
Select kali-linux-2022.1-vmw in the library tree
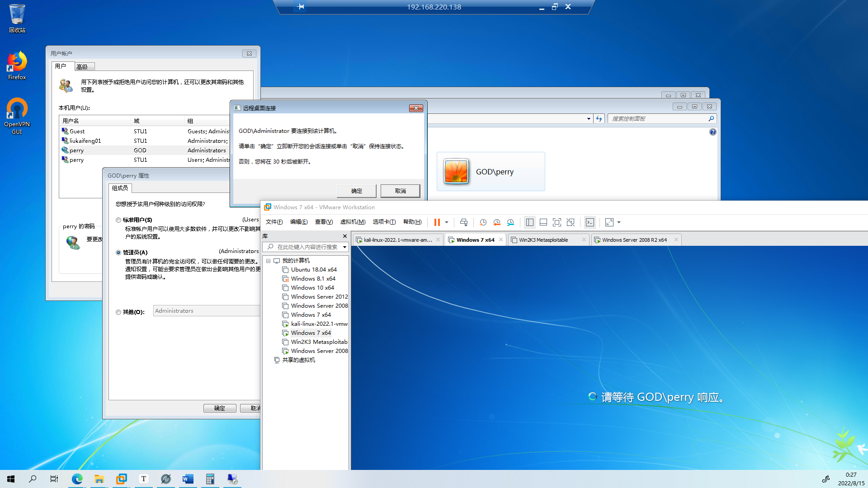(x=315, y=324)
